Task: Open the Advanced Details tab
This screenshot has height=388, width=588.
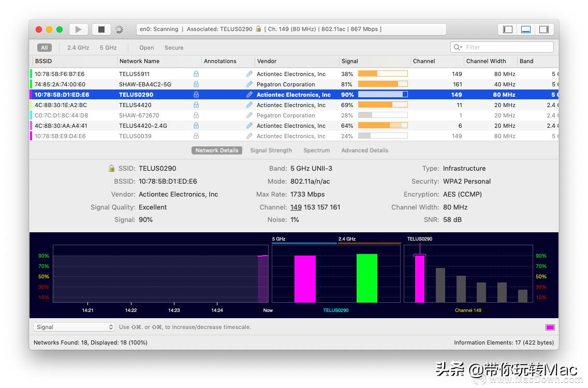Action: 364,151
